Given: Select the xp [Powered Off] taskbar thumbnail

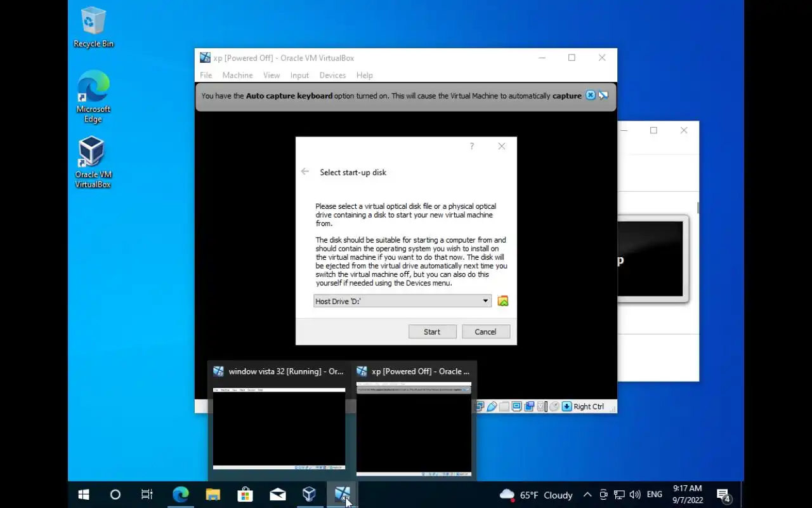Looking at the screenshot, I should point(414,420).
